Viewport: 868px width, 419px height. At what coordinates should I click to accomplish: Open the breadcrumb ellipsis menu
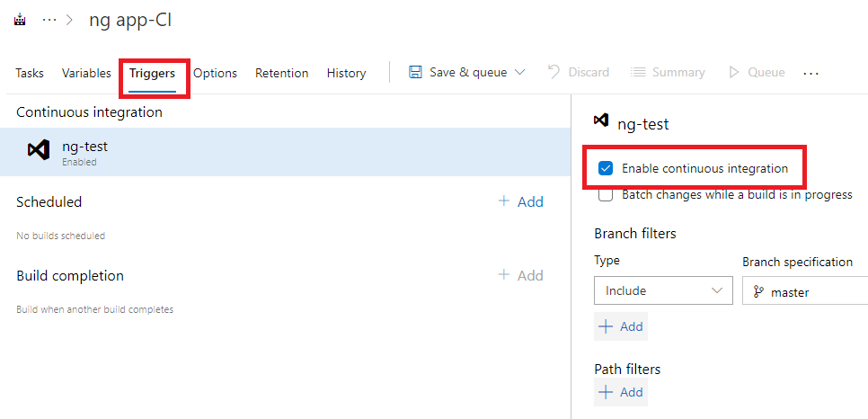coord(49,21)
